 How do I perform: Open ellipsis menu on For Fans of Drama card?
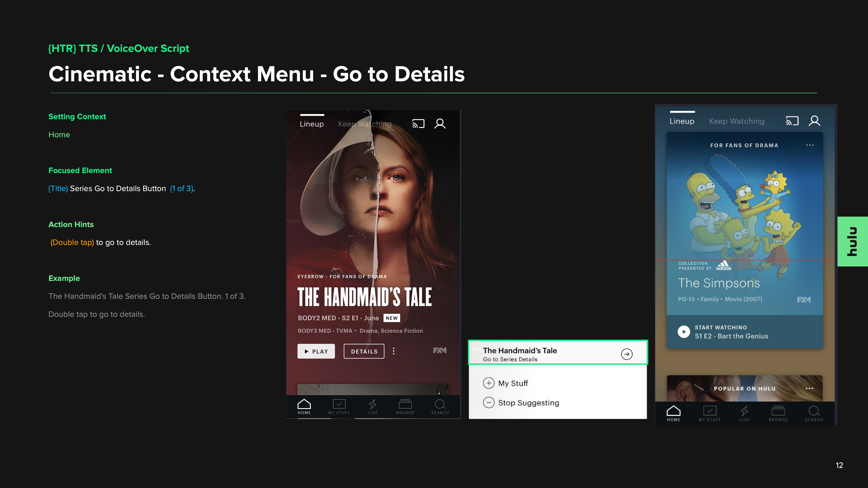coord(810,145)
